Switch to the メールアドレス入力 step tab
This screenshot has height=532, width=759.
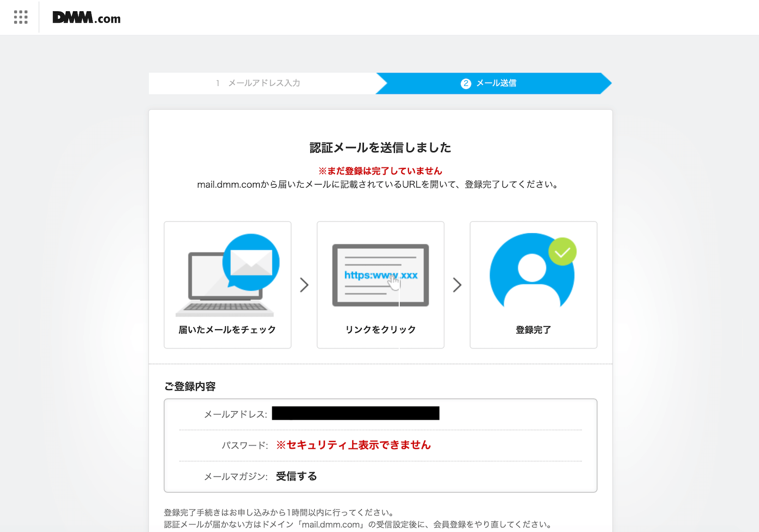pyautogui.click(x=258, y=83)
